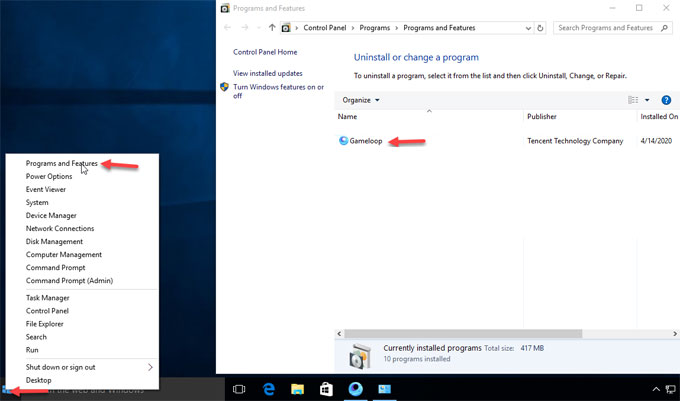The height and width of the screenshot is (401, 680).
Task: Click the change view icon
Action: (x=633, y=100)
